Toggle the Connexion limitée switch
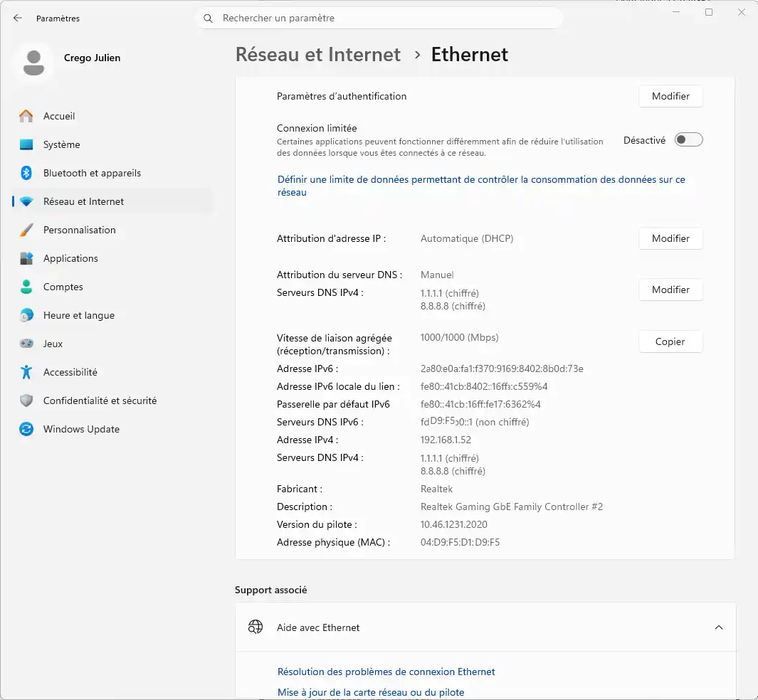 tap(688, 140)
